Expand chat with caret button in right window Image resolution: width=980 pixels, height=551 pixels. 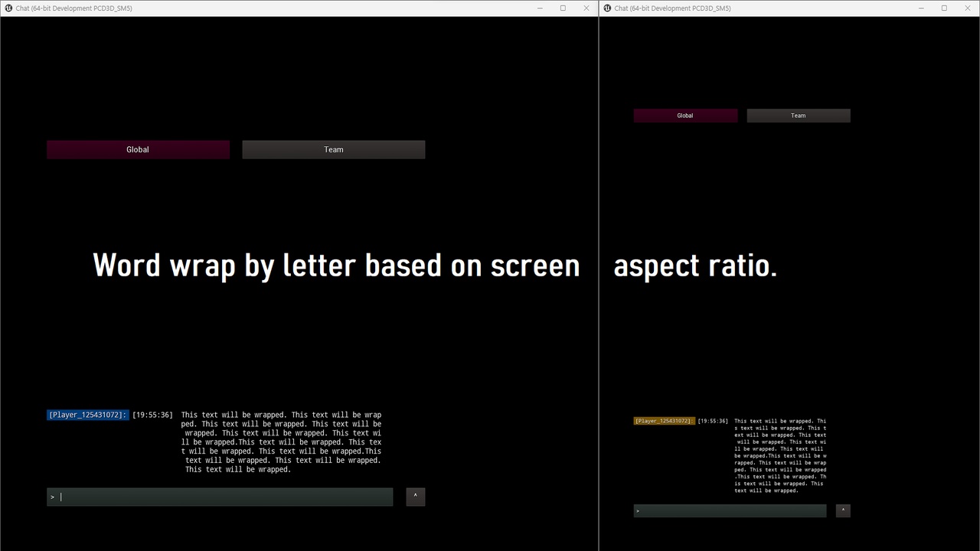pyautogui.click(x=843, y=510)
